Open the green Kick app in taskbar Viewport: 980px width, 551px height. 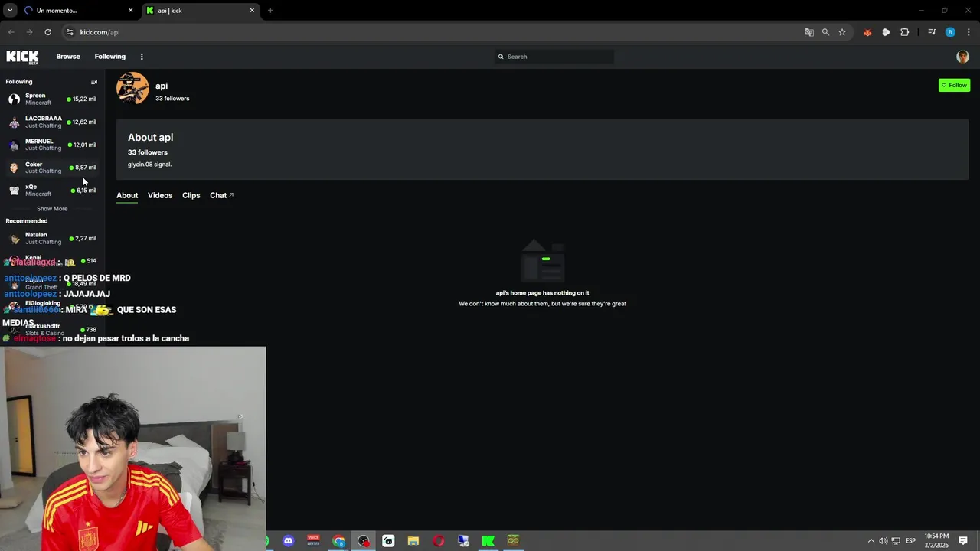(x=488, y=541)
